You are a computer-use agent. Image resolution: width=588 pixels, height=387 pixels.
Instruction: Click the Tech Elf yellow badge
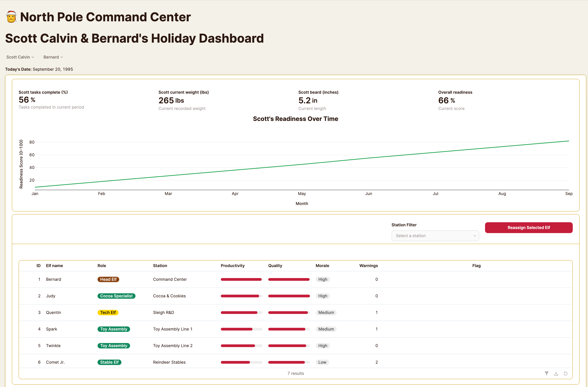click(108, 312)
